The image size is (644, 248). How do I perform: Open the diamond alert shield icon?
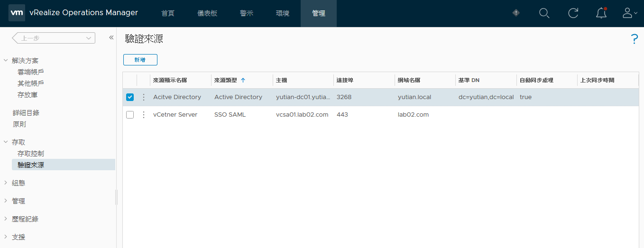coord(516,13)
